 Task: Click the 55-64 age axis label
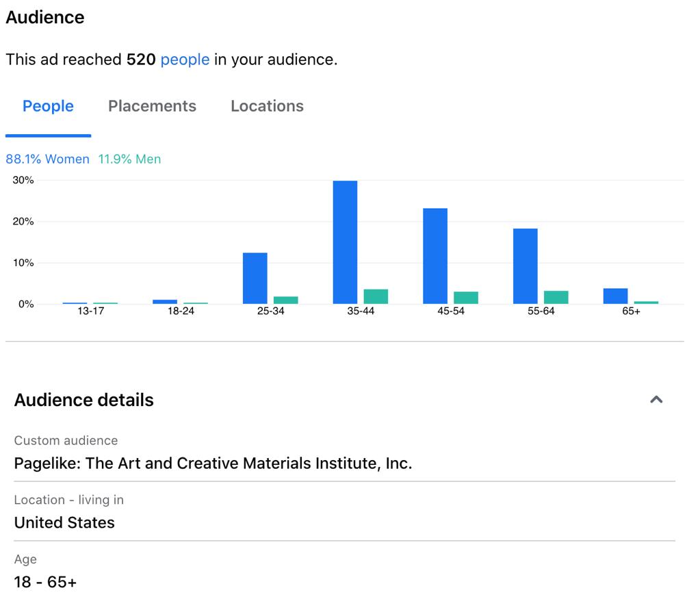(541, 311)
